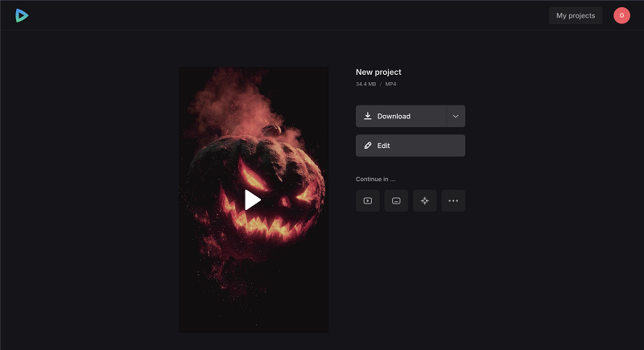Screen dimensions: 644x350
Task: Click the New project title
Action: coord(378,72)
